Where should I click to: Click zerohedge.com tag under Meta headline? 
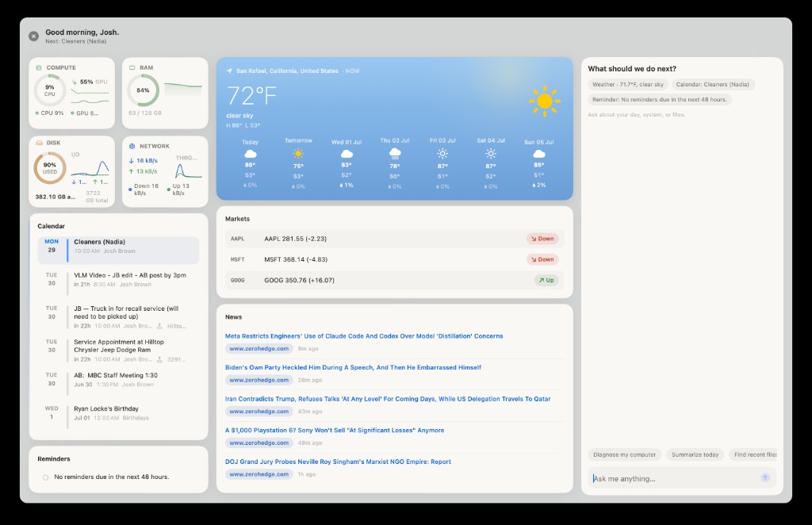259,349
